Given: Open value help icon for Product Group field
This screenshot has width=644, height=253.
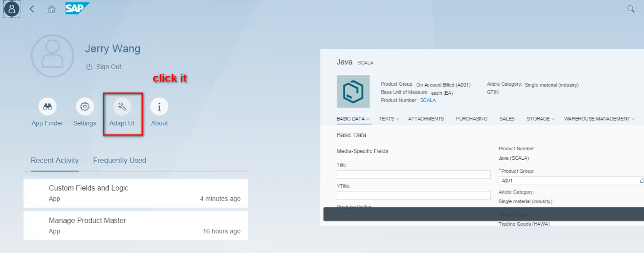Looking at the screenshot, I should (x=641, y=180).
